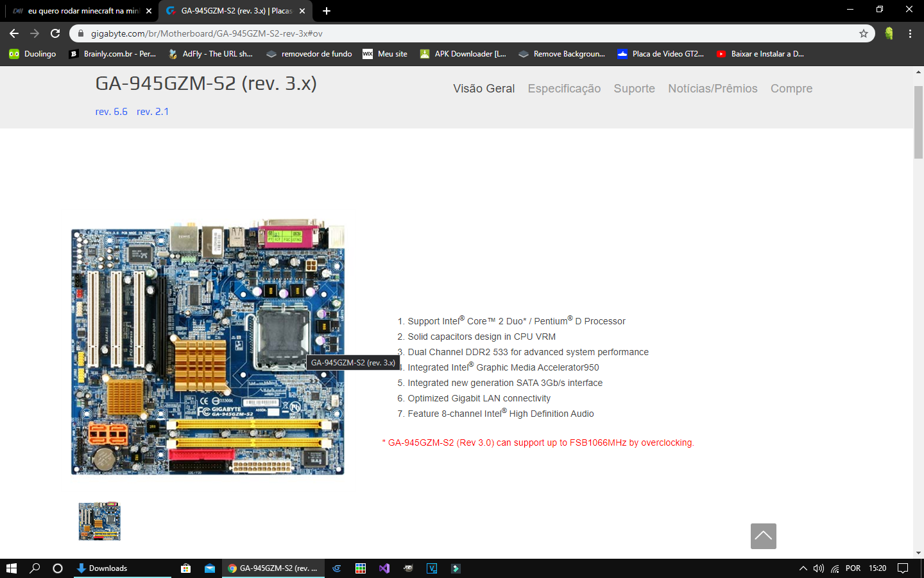Open the AdFly URL shortener bookmark
This screenshot has width=924, height=578.
click(x=210, y=54)
